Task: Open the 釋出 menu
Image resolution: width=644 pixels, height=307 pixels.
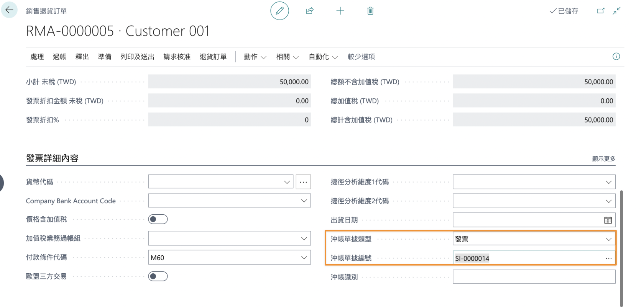Action: click(82, 57)
